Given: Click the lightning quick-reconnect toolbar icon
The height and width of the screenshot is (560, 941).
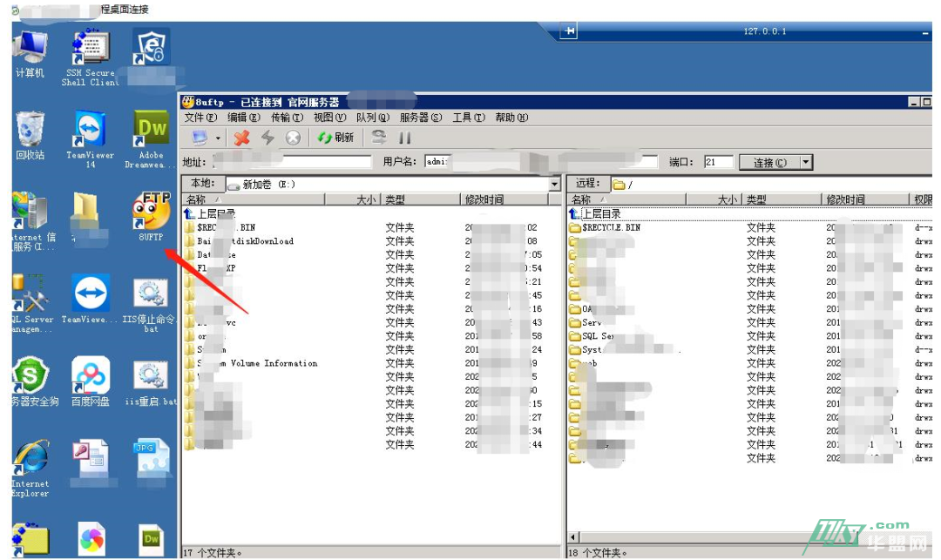Looking at the screenshot, I should 268,138.
